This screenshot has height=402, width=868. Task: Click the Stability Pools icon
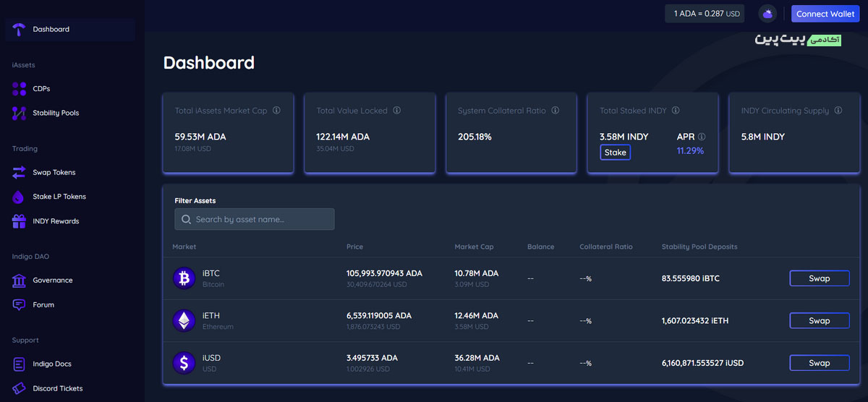(x=20, y=113)
